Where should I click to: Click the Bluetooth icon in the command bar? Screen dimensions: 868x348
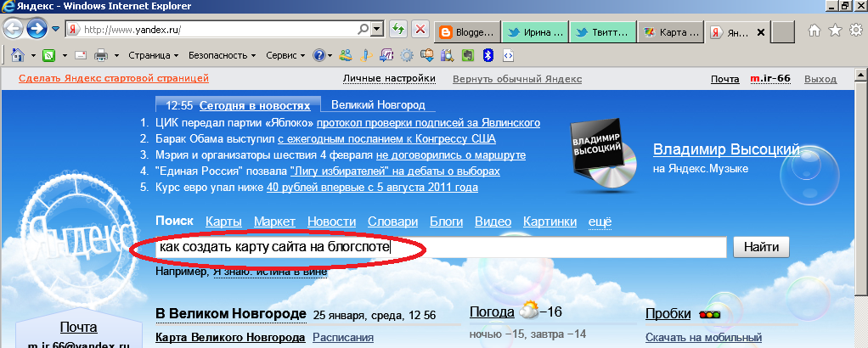click(488, 55)
